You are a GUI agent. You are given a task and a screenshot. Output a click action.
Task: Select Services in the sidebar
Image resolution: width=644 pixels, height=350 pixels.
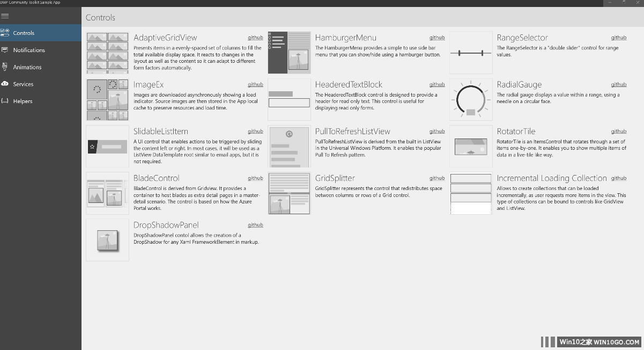click(41, 84)
